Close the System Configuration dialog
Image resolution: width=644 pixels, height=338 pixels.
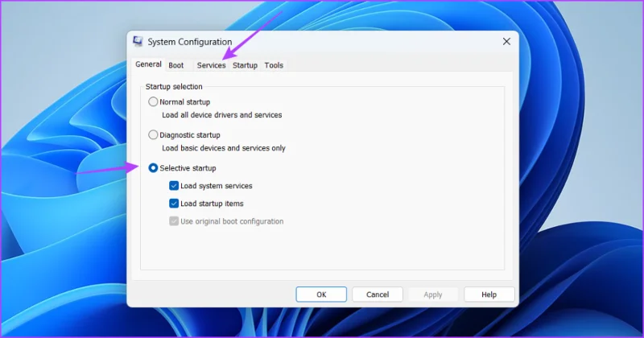click(x=506, y=42)
